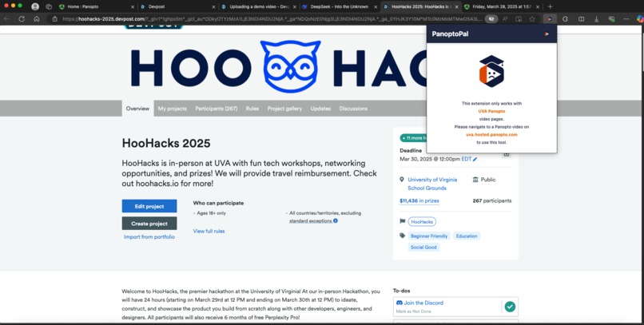Viewport: 644px width, 325px height.
Task: Click Join the Discord link
Action: click(x=423, y=303)
